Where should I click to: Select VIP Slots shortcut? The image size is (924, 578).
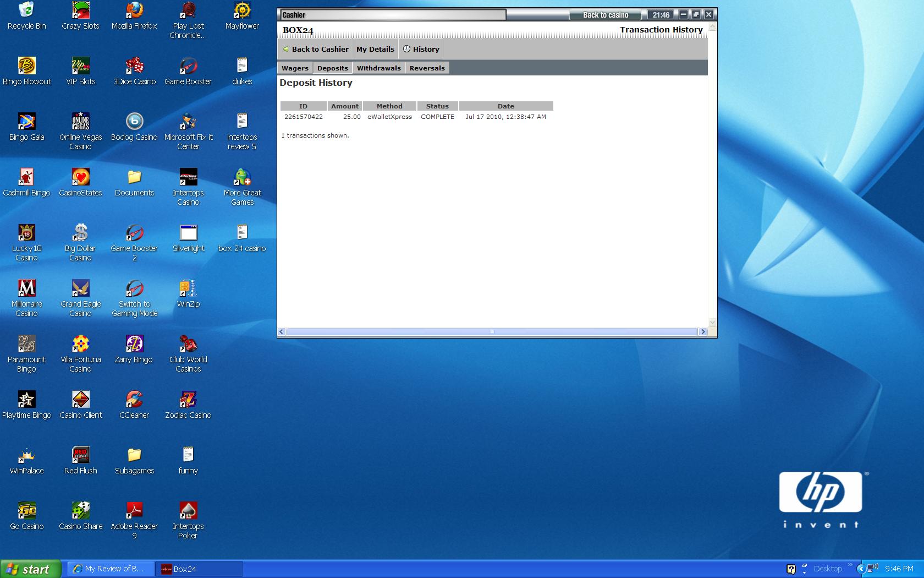tap(80, 72)
